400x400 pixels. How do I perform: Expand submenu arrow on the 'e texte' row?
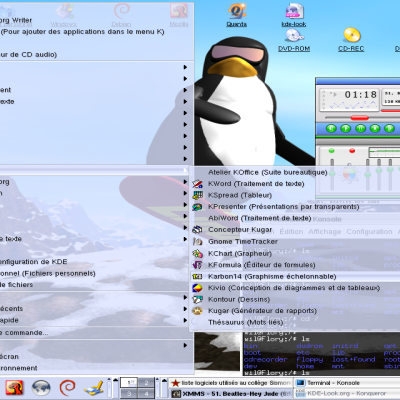(185, 239)
